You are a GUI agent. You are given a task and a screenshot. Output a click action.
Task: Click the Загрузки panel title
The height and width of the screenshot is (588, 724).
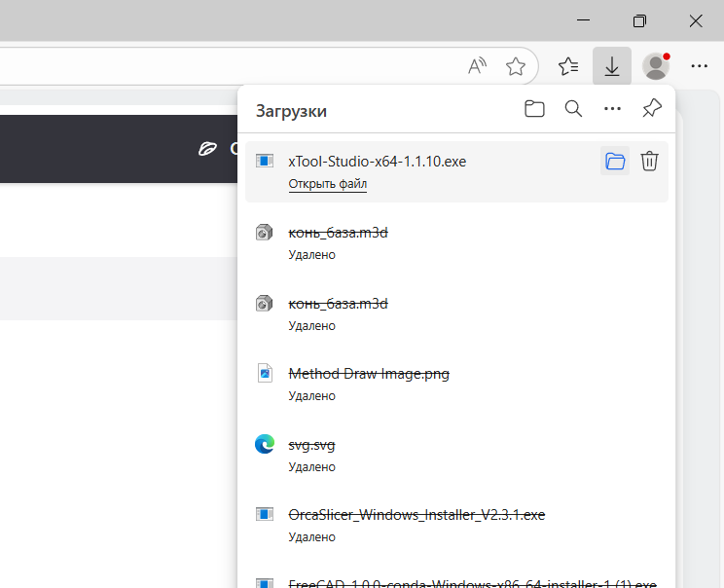pyautogui.click(x=291, y=111)
